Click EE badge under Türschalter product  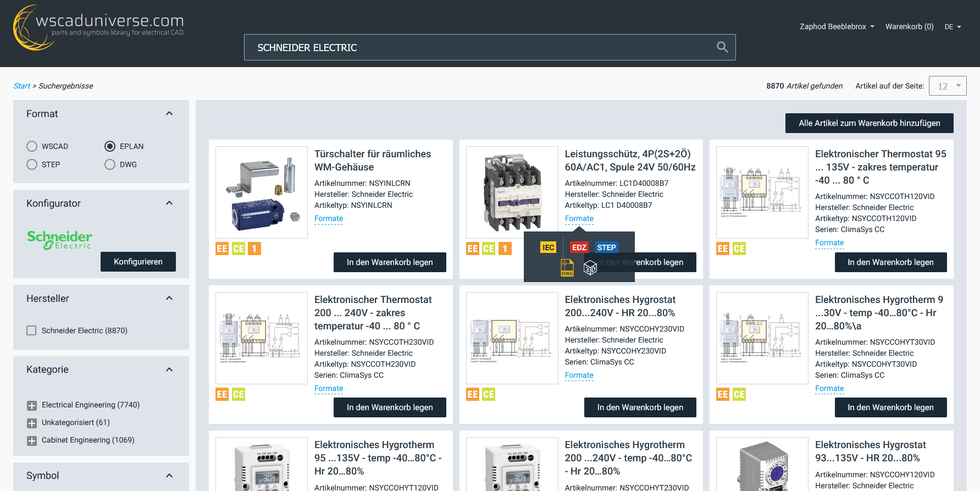(x=222, y=249)
